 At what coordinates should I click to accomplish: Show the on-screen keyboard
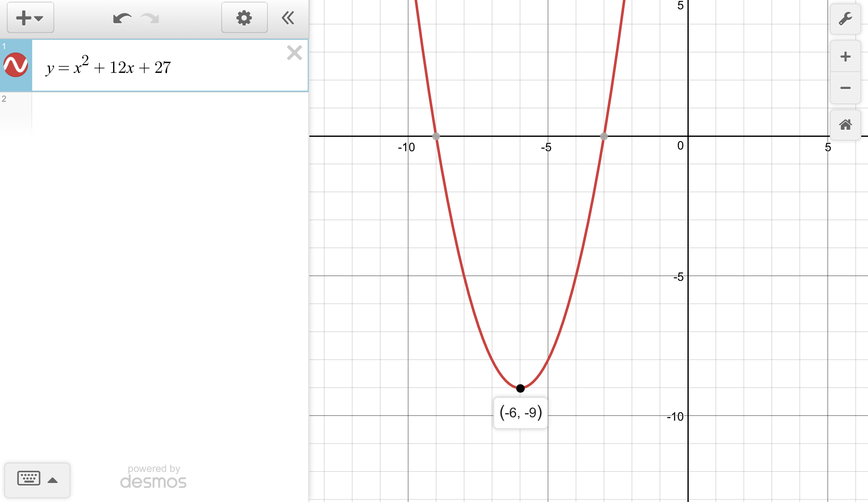pyautogui.click(x=29, y=479)
